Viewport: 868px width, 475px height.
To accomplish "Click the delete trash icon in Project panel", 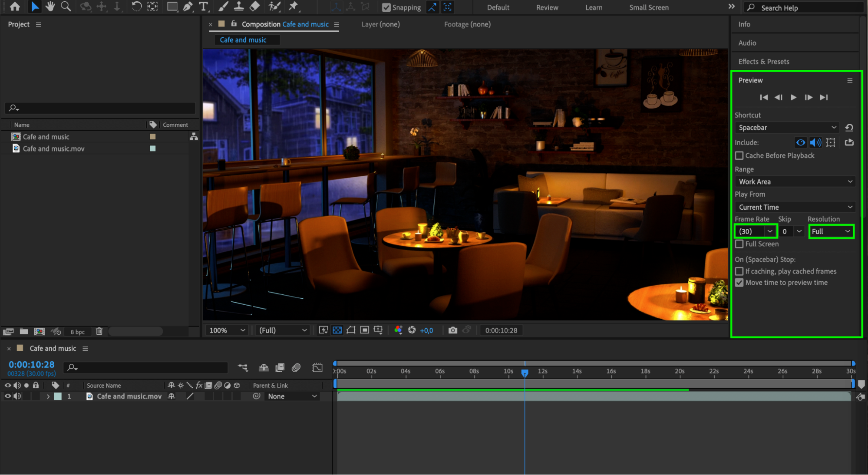I will point(99,332).
